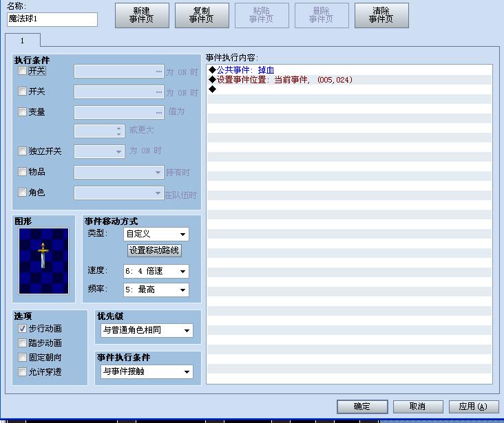Open the 类型 dropdown showing 自定义
This screenshot has height=423, width=504.
coord(156,234)
